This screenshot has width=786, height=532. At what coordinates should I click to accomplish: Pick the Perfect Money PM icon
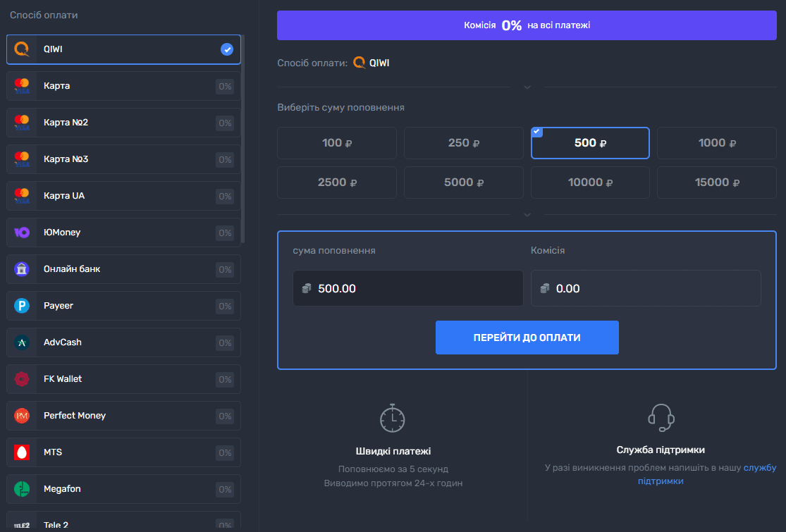point(22,416)
